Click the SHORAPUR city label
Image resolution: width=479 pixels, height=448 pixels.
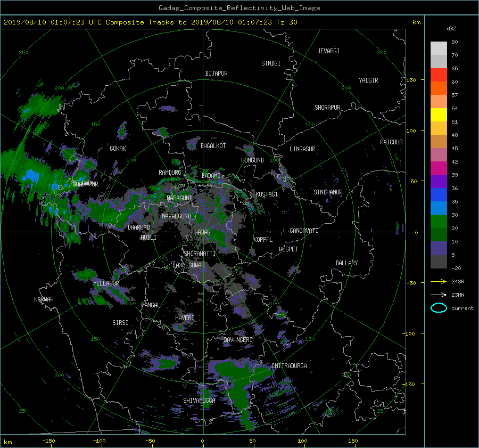(327, 108)
